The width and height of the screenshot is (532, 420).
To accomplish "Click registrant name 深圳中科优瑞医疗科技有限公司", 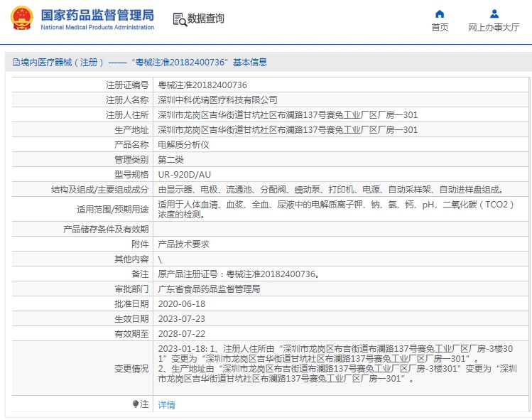I will [x=217, y=100].
